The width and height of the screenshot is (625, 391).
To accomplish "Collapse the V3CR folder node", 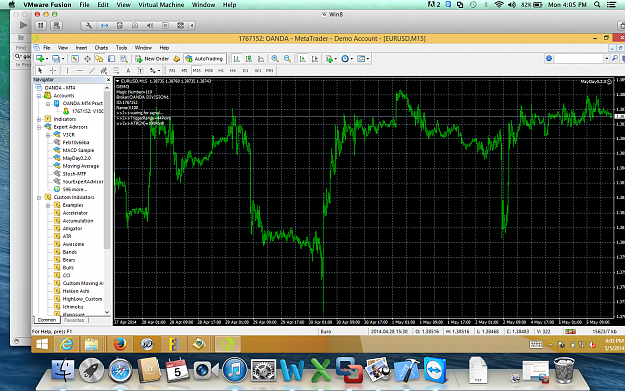I will pyautogui.click(x=48, y=135).
